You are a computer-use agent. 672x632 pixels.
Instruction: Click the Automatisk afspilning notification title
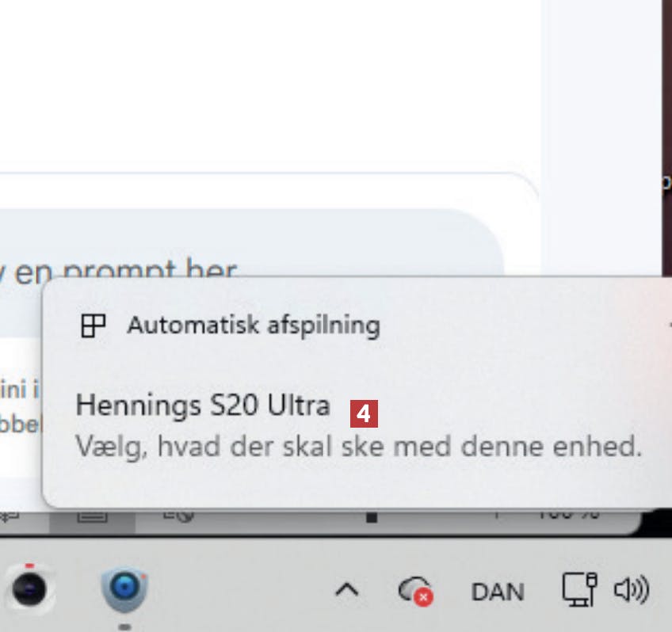(254, 325)
